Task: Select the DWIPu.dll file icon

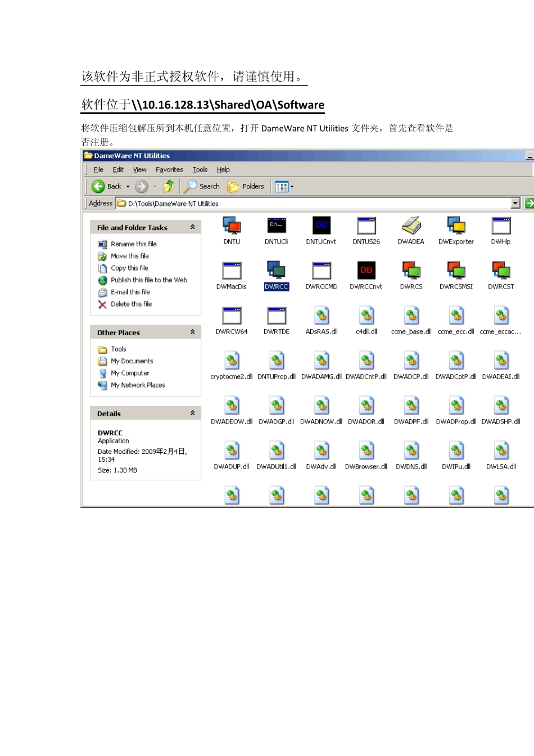Action: [456, 451]
